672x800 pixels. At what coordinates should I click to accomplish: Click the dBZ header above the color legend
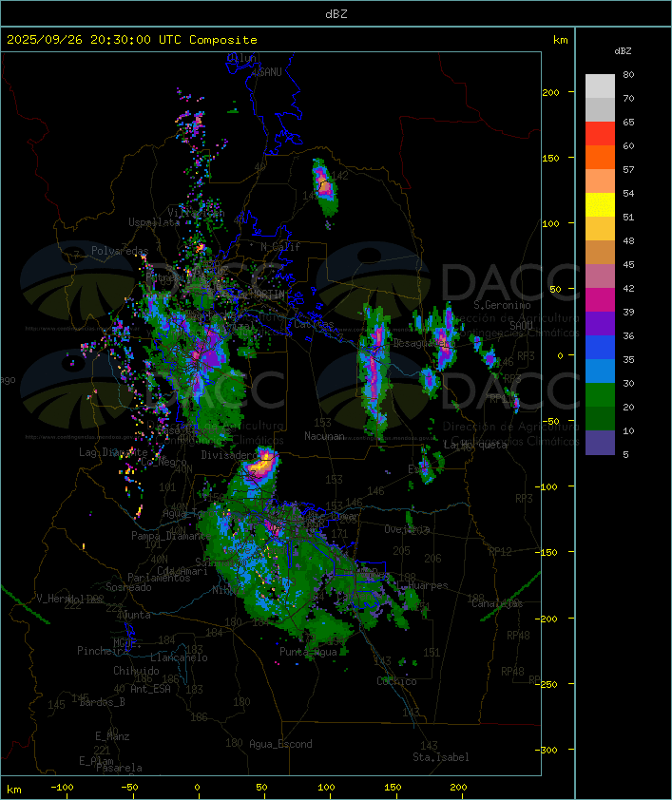tap(623, 51)
